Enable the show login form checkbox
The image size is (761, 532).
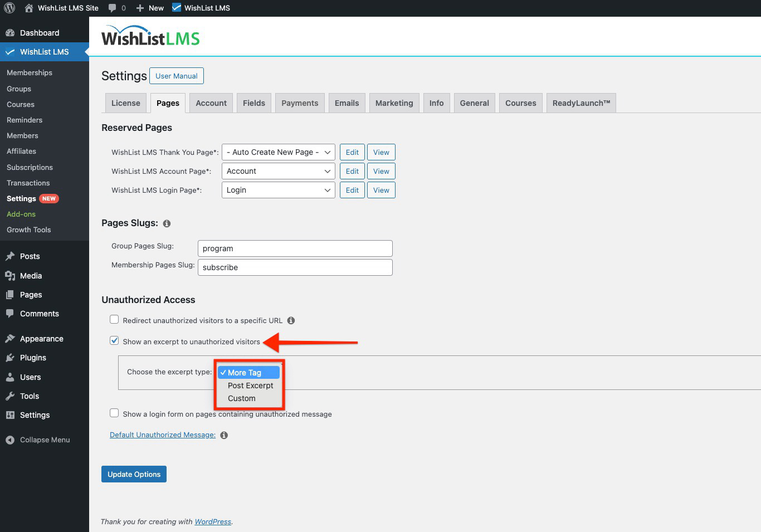pos(114,413)
